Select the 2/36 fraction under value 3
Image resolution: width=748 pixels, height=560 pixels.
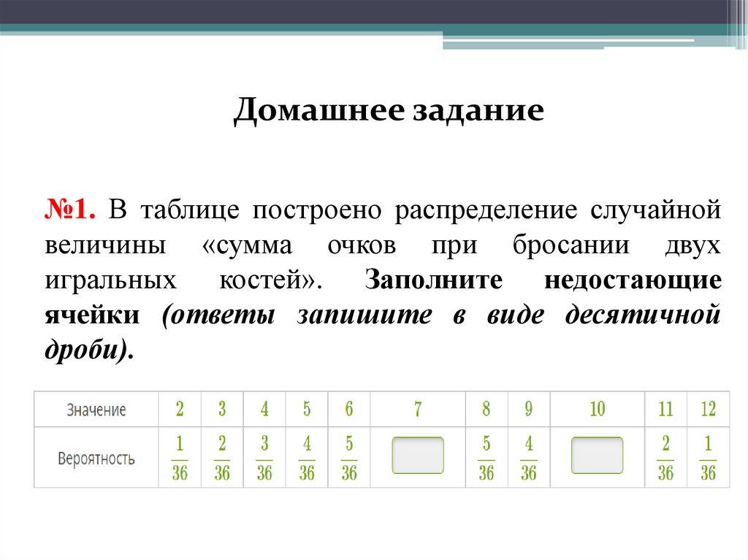(222, 459)
